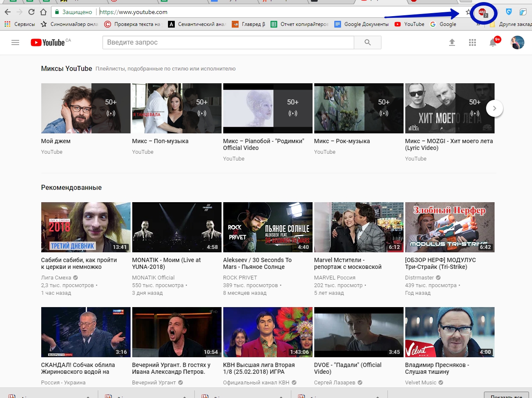Open the Мой джем mix thumbnail

[85, 108]
